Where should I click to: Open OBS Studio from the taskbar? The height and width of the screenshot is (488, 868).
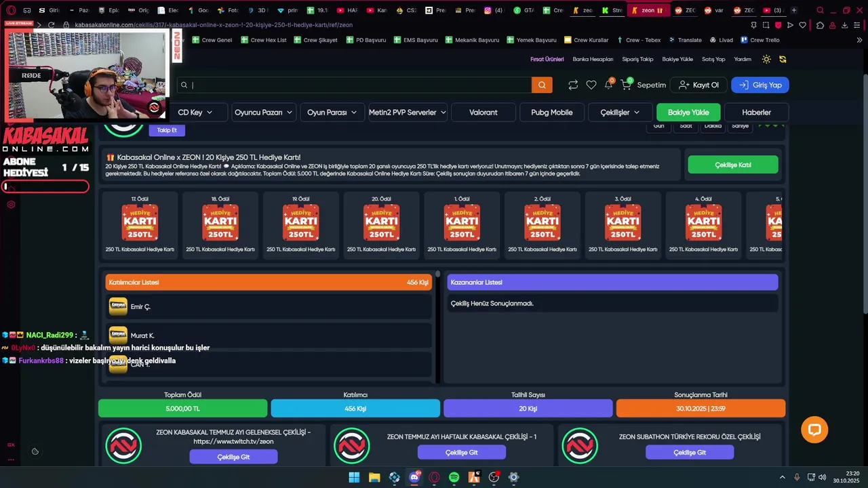point(494,477)
